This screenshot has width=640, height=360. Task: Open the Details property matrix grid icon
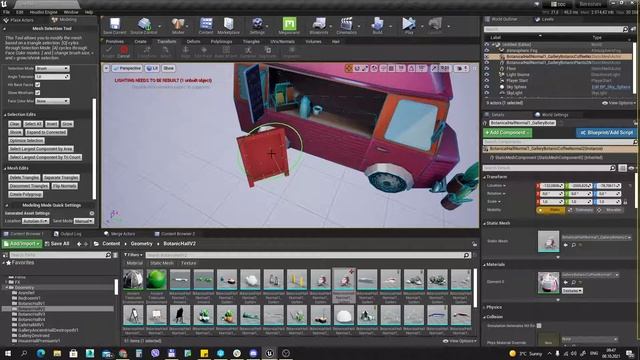tap(622, 168)
